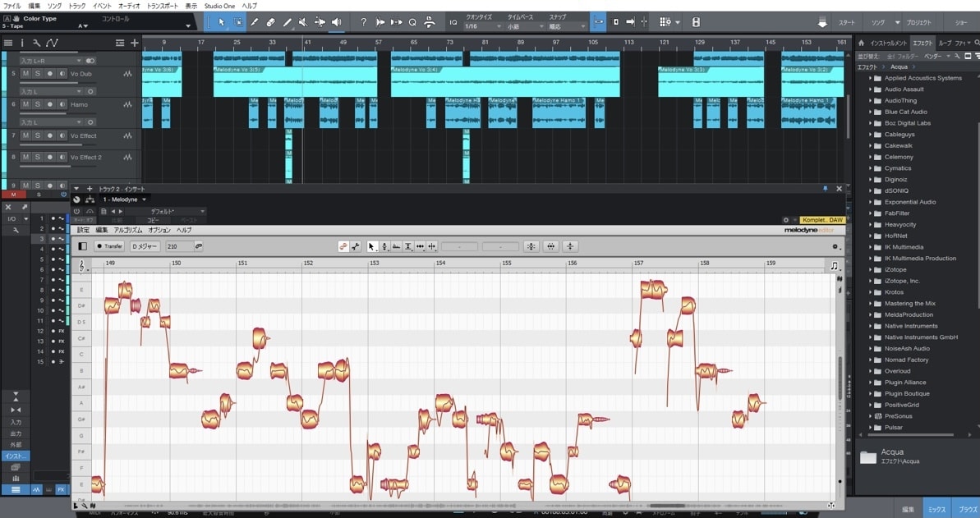Image resolution: width=980 pixels, height=518 pixels.
Task: Click Melodyne quantize pitch macro icon
Action: pyautogui.click(x=531, y=246)
